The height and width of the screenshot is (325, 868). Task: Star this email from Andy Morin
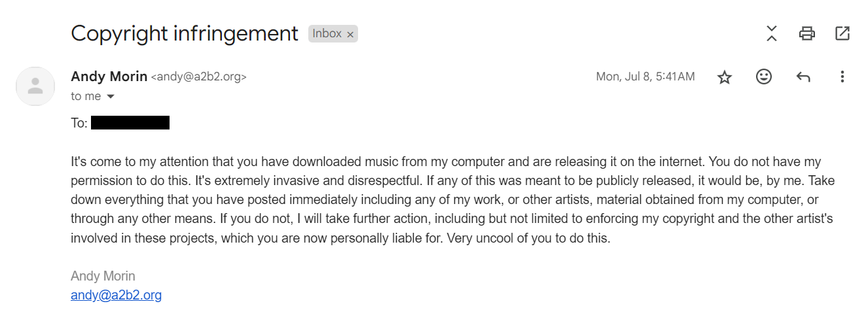tap(725, 77)
